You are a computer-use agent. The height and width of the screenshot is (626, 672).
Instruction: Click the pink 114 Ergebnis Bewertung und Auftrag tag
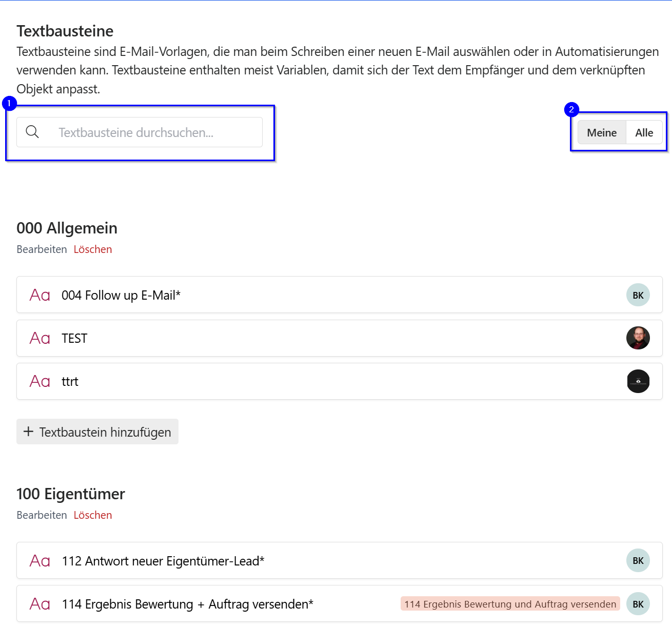510,604
